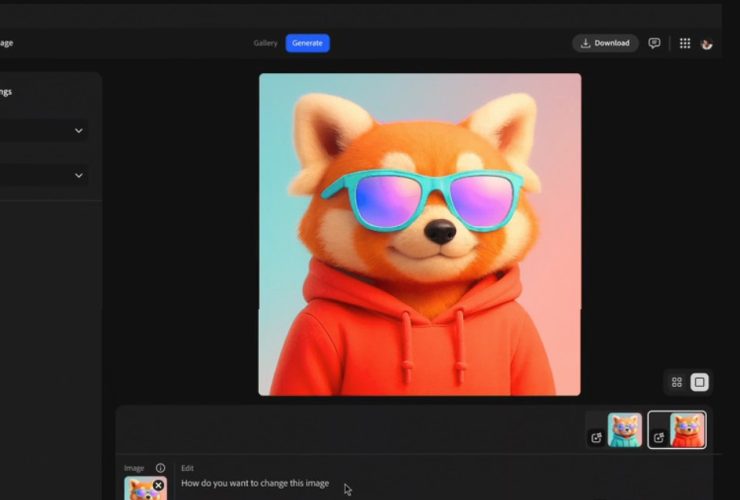Click the blue Generate button
The height and width of the screenshot is (500, 740).
point(307,43)
